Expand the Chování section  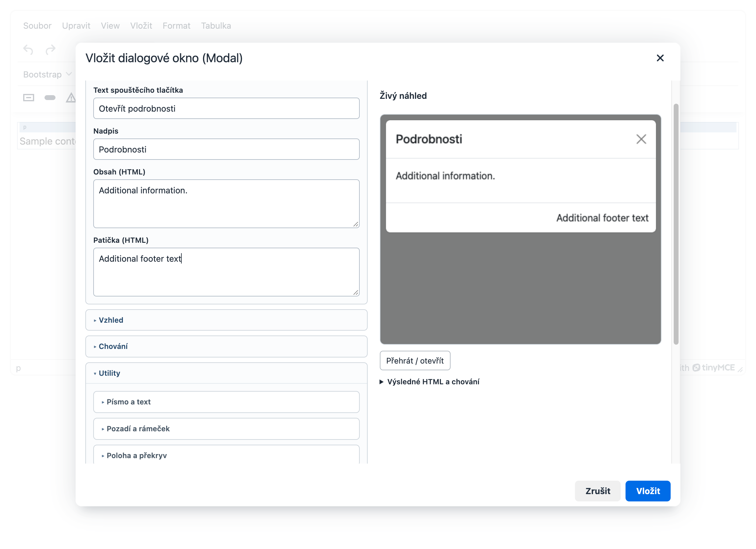pos(226,346)
